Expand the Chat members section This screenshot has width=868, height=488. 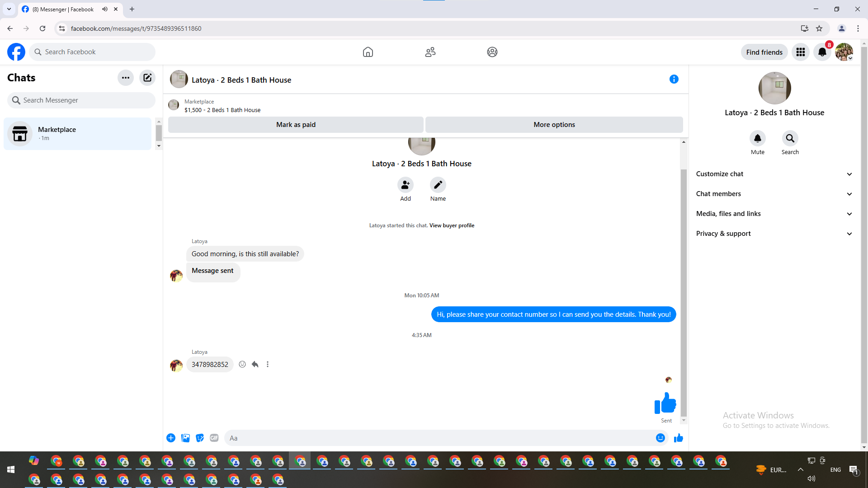(774, 194)
